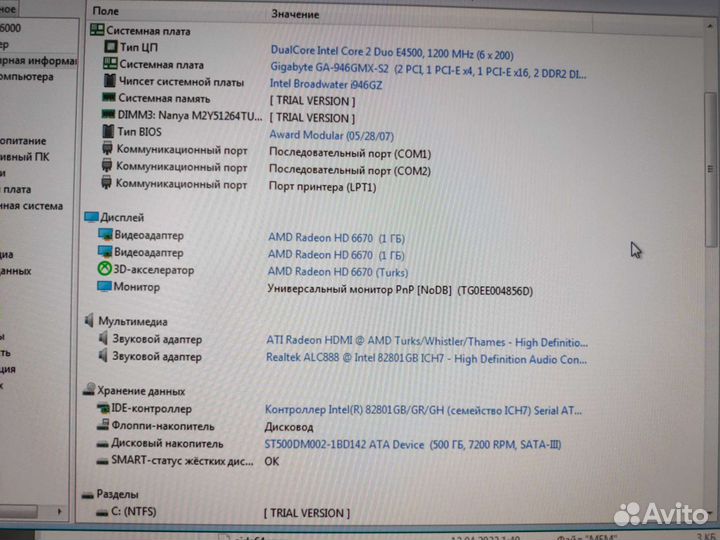Select the Операционная система item in left tree
The height and width of the screenshot is (540, 720).
pyautogui.click(x=31, y=206)
